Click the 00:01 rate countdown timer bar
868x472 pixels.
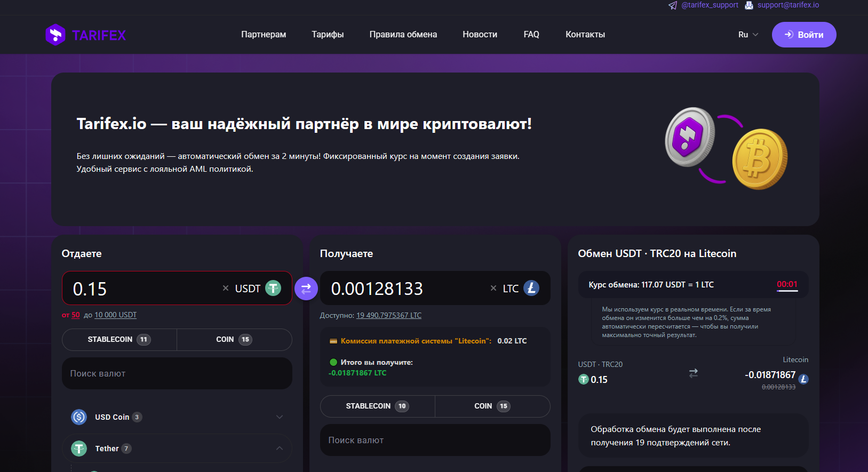click(x=787, y=285)
